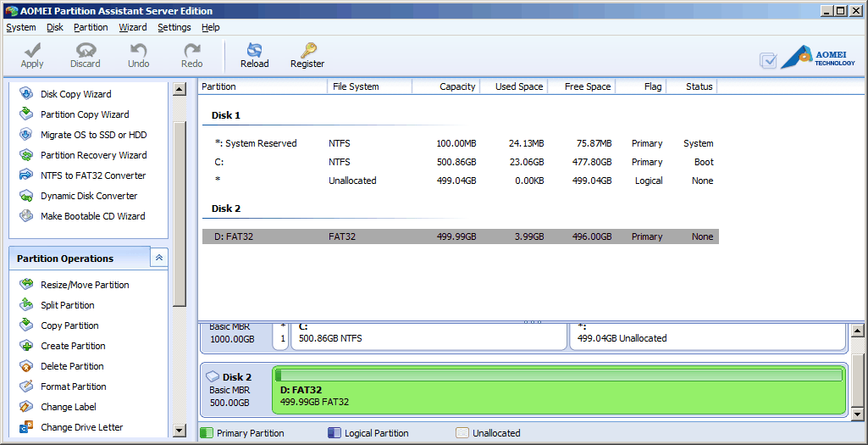The width and height of the screenshot is (868, 445).
Task: Click the checklist icon beside AOMEI logo
Action: coord(768,60)
